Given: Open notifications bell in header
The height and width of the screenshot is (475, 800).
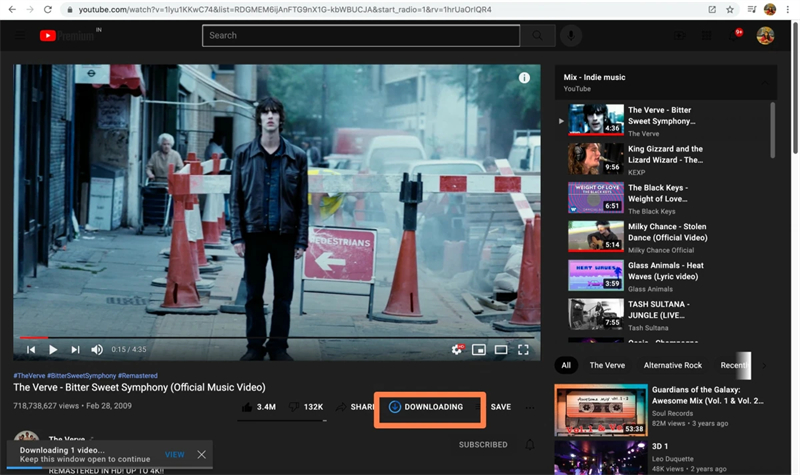Looking at the screenshot, I should (x=735, y=35).
